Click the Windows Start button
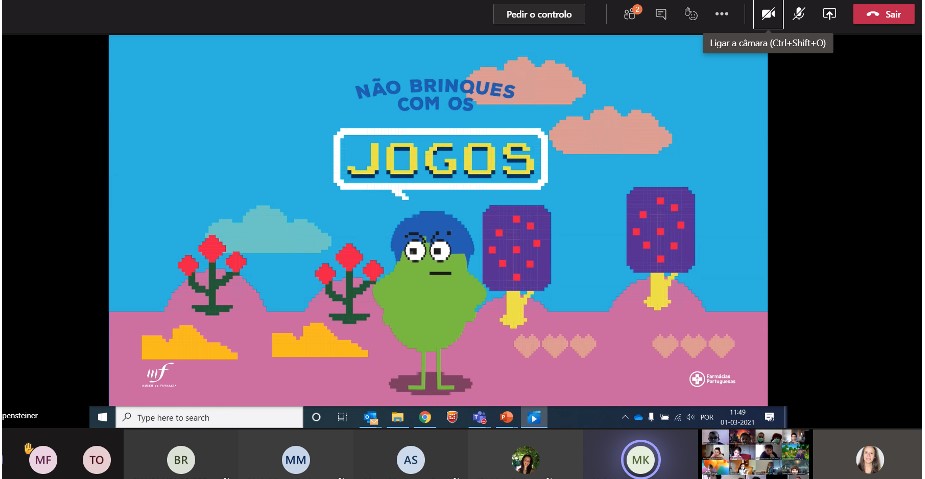Image resolution: width=925 pixels, height=479 pixels. coord(102,417)
